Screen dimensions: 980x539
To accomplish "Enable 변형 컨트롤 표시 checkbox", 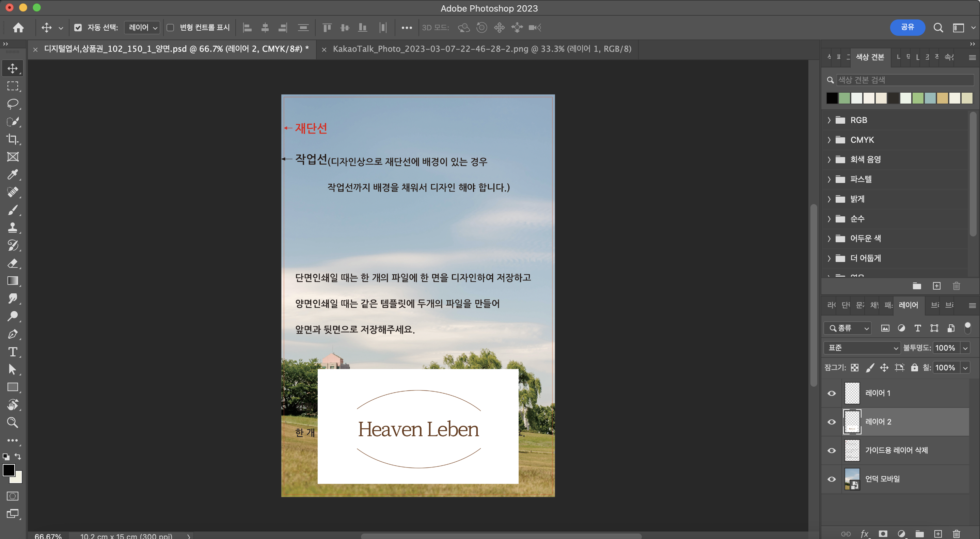I will pos(171,27).
